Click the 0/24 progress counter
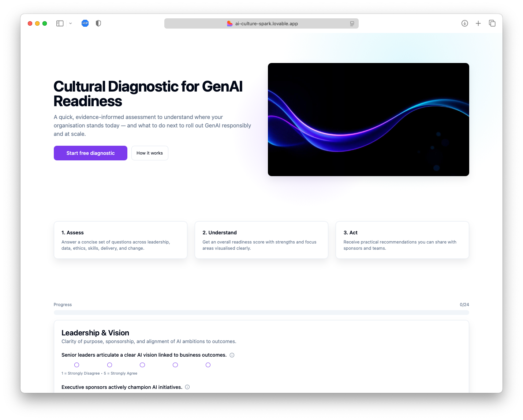The width and height of the screenshot is (523, 420). tap(464, 305)
